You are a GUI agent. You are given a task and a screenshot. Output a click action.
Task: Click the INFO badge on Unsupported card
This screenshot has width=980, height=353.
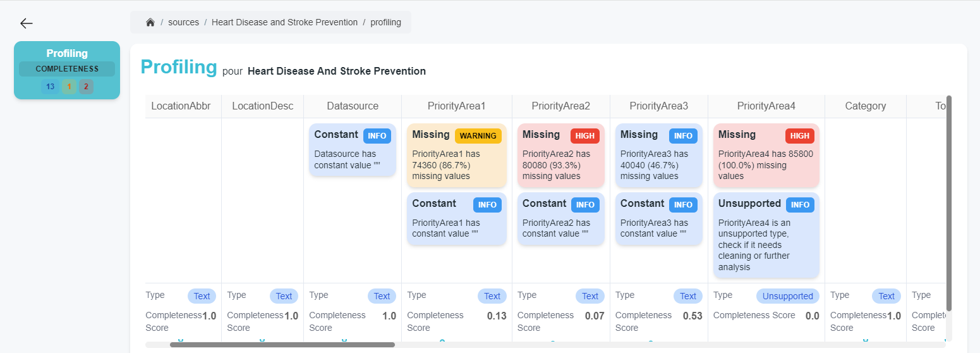pyautogui.click(x=800, y=205)
